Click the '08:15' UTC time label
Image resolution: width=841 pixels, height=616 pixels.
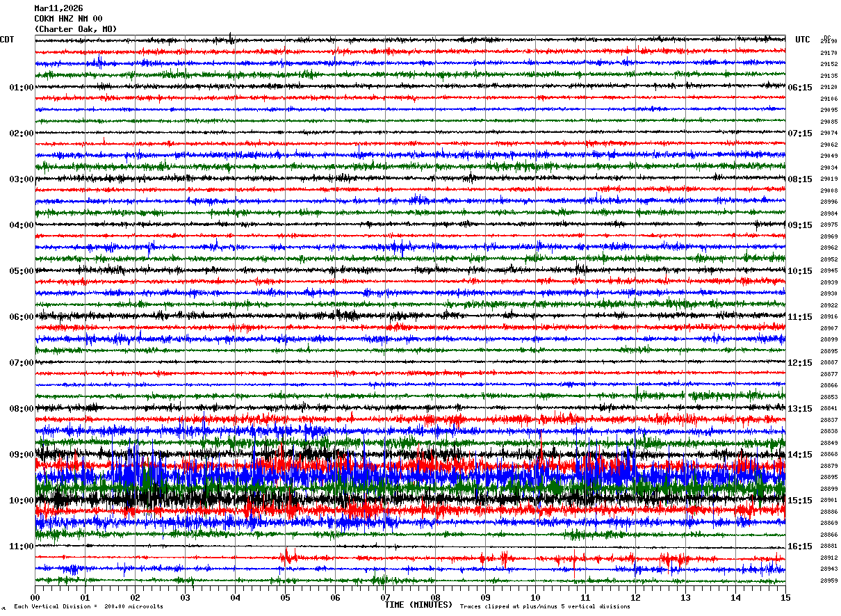coord(800,179)
